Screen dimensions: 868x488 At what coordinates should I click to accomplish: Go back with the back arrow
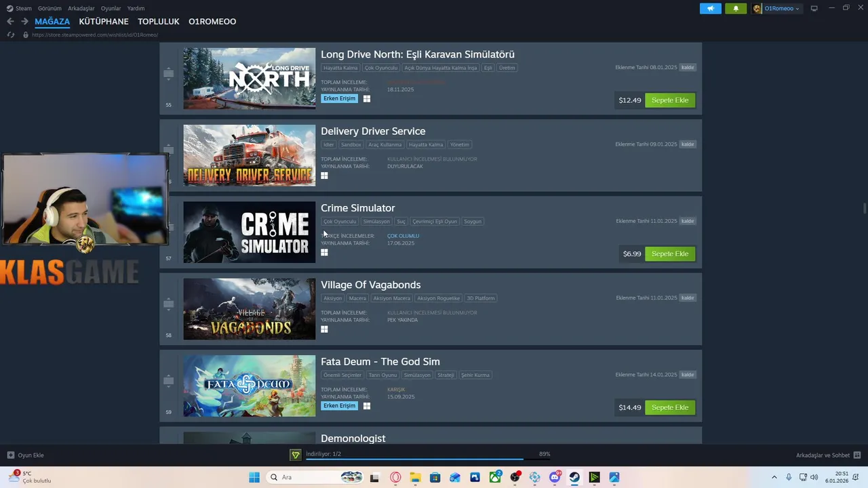(10, 22)
